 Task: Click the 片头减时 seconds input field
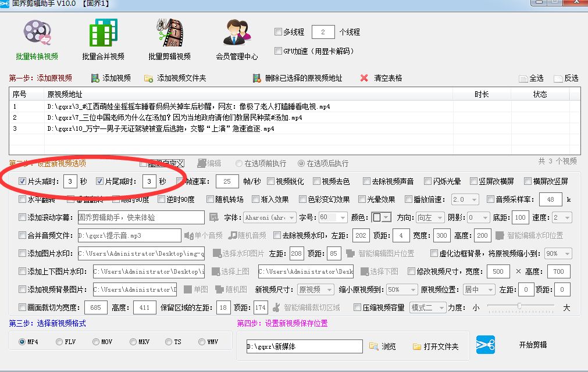[x=70, y=182]
